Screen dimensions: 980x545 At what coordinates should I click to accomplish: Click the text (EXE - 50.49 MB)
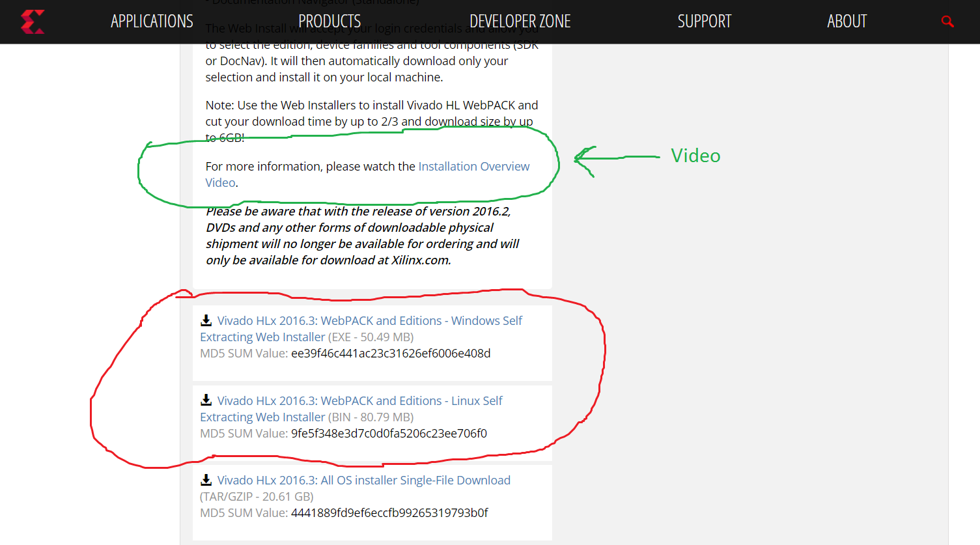(371, 337)
